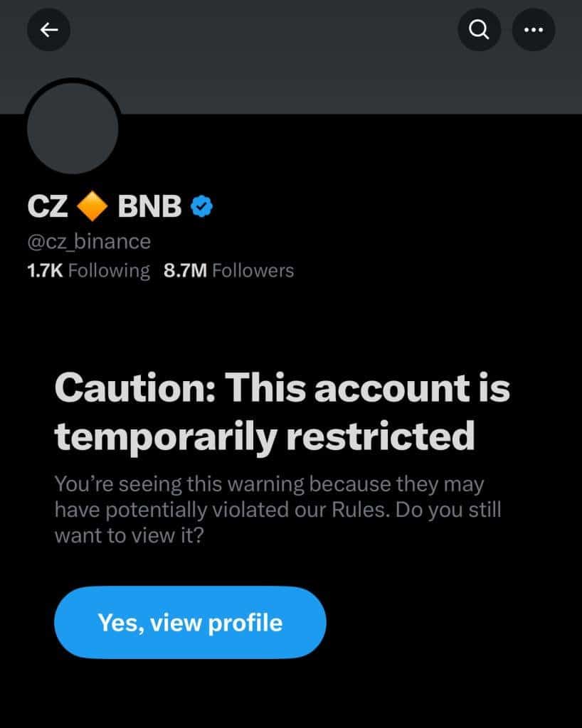Image resolution: width=582 pixels, height=728 pixels.
Task: Click the "Following" label
Action: click(109, 271)
